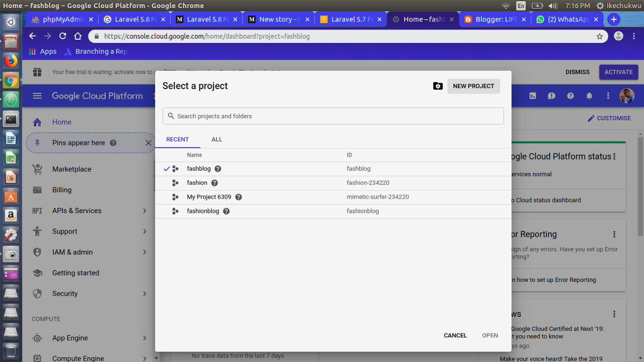Open Cloud Shell icon in header
Image resolution: width=644 pixels, height=362 pixels.
coord(533,96)
